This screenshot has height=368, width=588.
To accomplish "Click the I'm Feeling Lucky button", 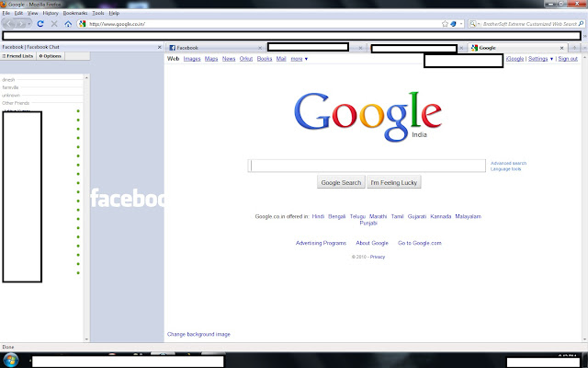I will pyautogui.click(x=394, y=182).
